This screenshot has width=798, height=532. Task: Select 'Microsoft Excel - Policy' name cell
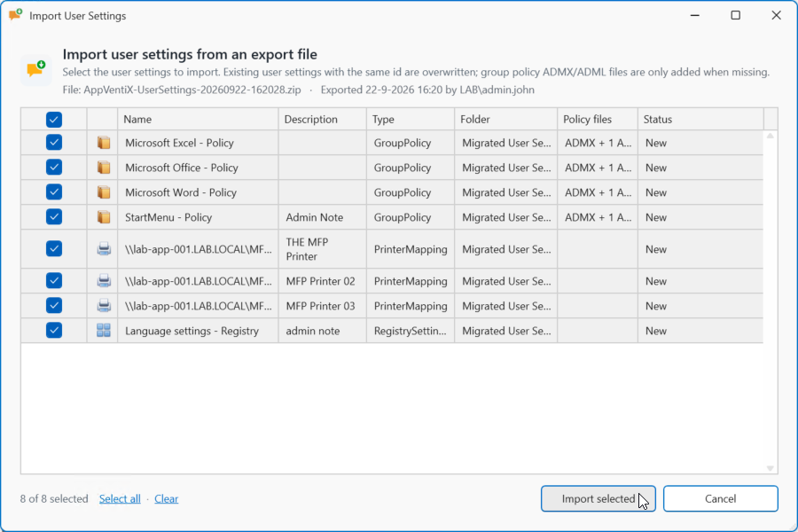pyautogui.click(x=198, y=143)
